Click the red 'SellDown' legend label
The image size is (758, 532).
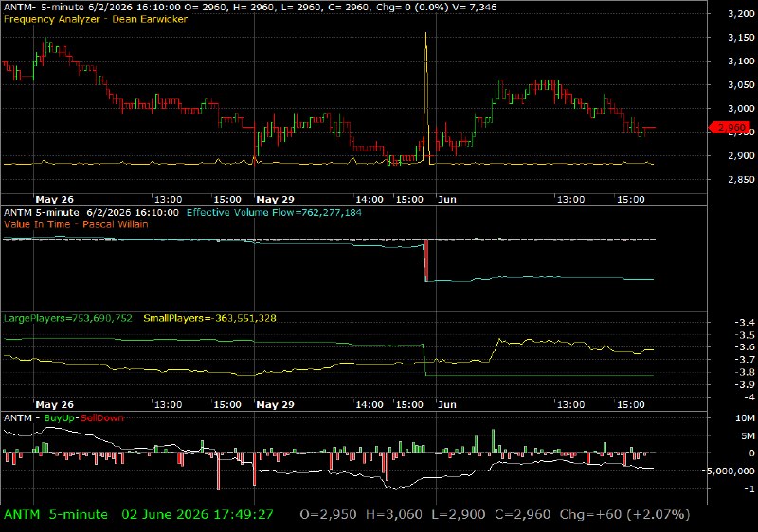102,418
